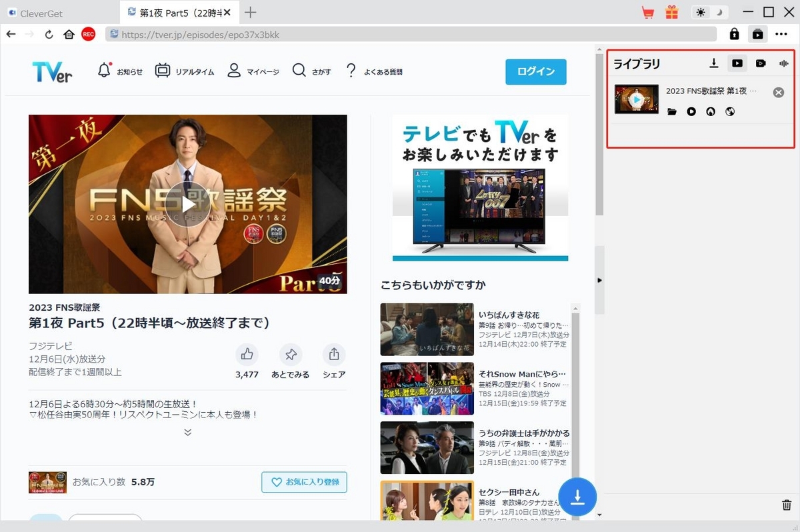The height and width of the screenshot is (532, 800).
Task: Switch to dark mode moon icon
Action: (x=719, y=12)
